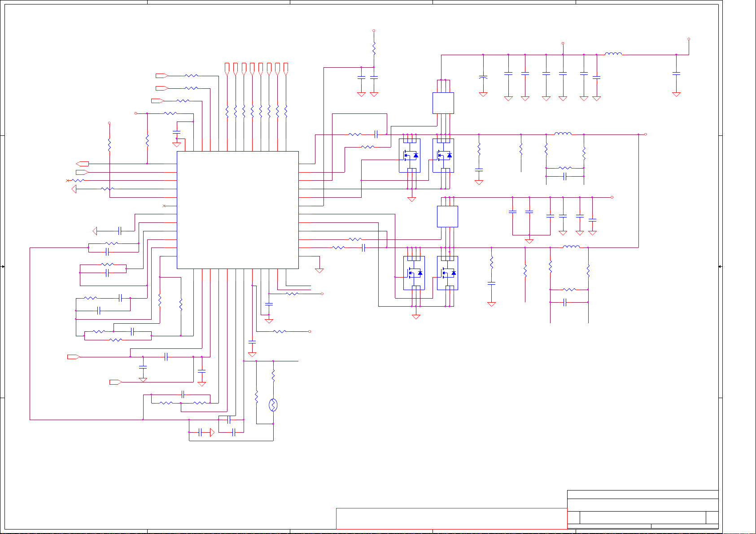Select the empty red-outlined note box at bottom
This screenshot has width=756, height=534.
pyautogui.click(x=451, y=519)
